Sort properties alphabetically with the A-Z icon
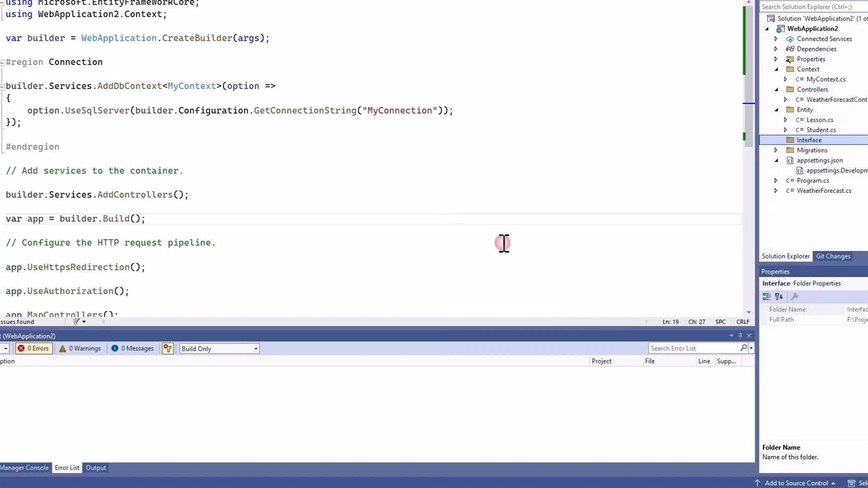The image size is (868, 488). pyautogui.click(x=778, y=296)
